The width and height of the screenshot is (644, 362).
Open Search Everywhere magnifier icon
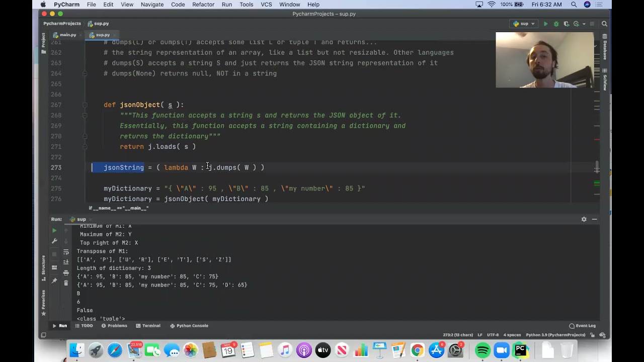tap(604, 24)
